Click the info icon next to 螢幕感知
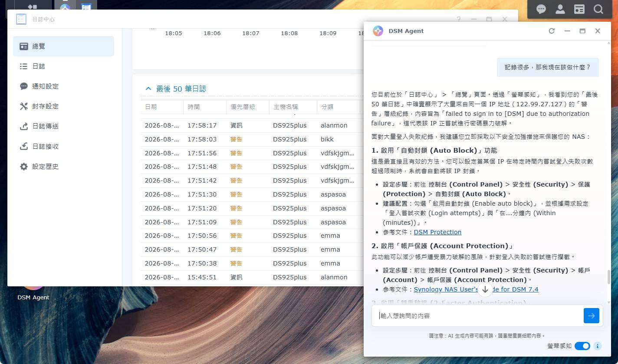 click(x=598, y=346)
